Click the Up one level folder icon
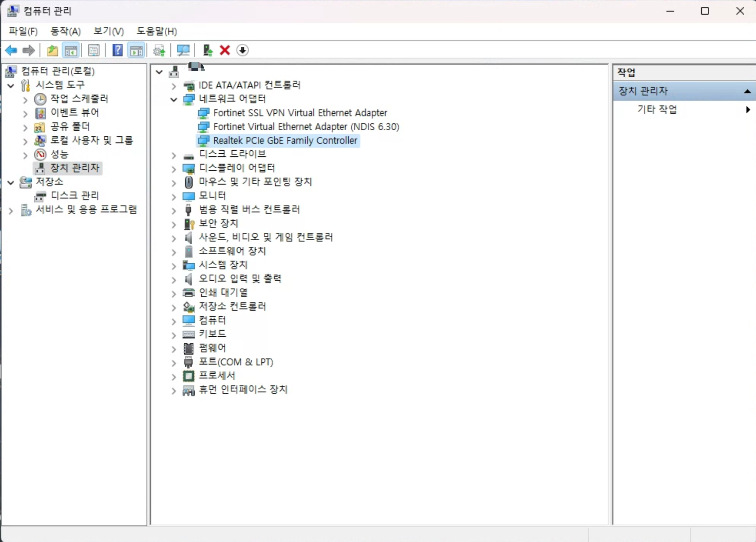This screenshot has width=756, height=542. (52, 50)
